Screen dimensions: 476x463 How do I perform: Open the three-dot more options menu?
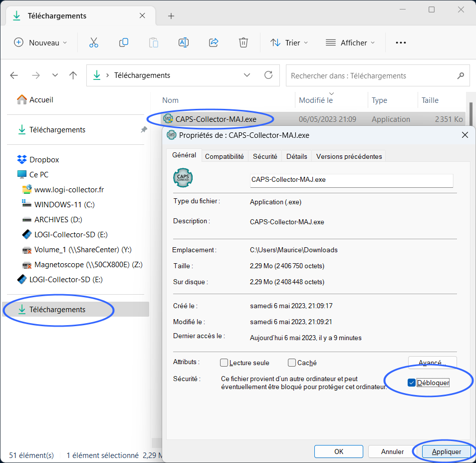coord(401,42)
